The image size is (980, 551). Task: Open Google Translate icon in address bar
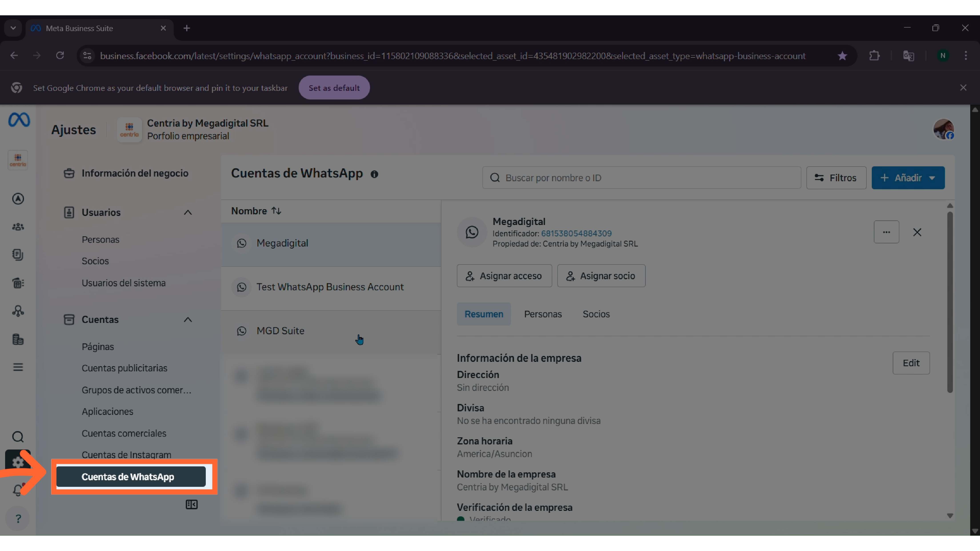click(908, 56)
